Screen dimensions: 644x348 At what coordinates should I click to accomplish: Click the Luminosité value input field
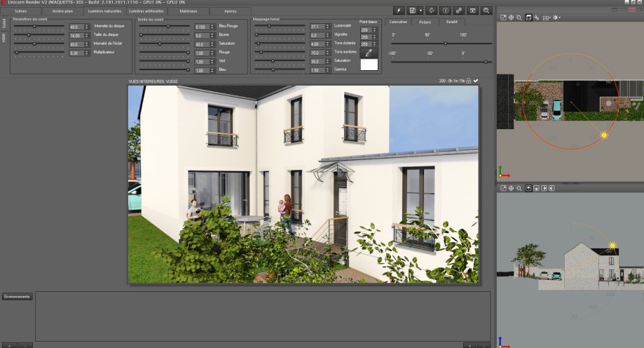316,27
